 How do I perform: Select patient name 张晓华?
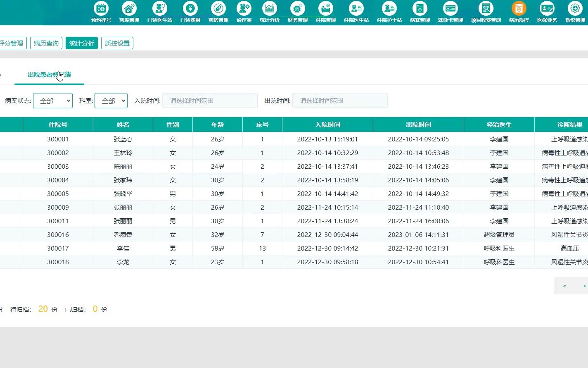pyautogui.click(x=123, y=194)
